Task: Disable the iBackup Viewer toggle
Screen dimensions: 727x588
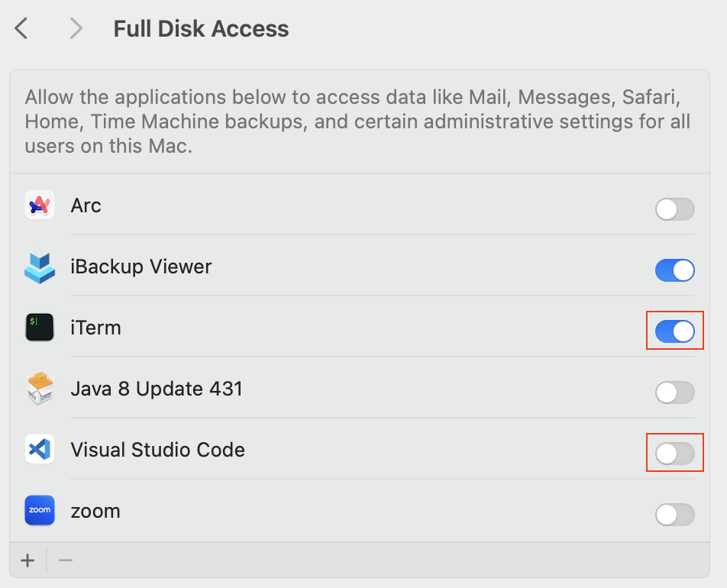Action: coord(674,270)
